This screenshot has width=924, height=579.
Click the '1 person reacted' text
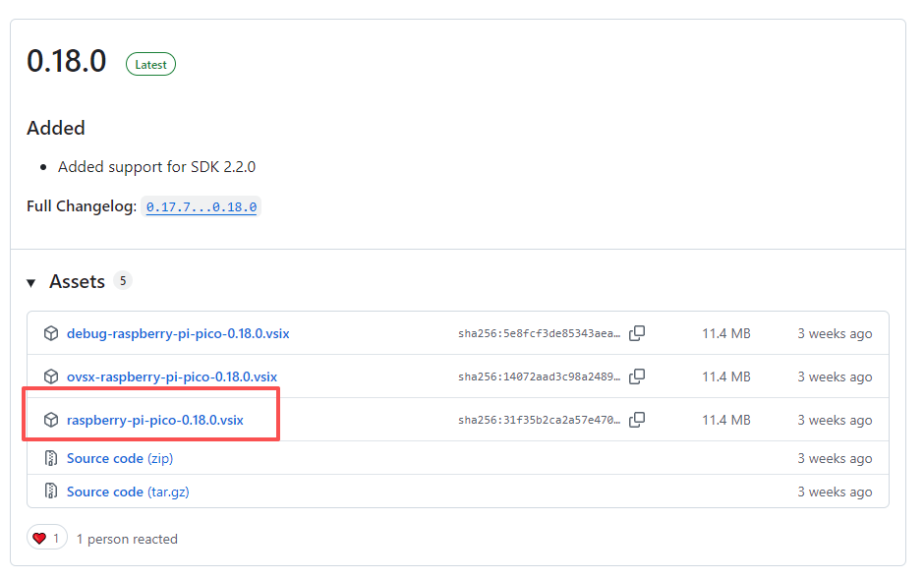click(x=127, y=539)
